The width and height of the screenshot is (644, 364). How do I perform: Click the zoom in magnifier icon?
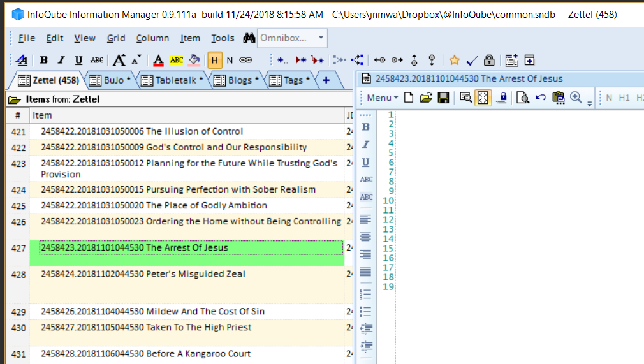pos(576,98)
